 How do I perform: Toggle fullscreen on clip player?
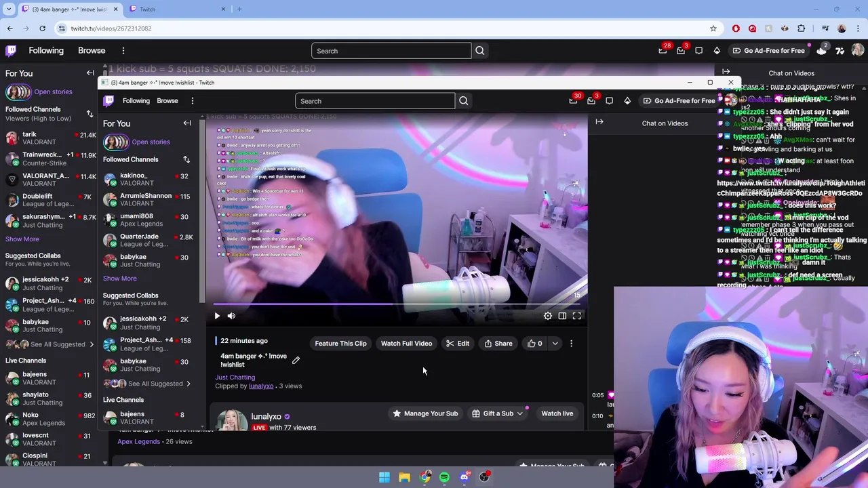tap(576, 316)
